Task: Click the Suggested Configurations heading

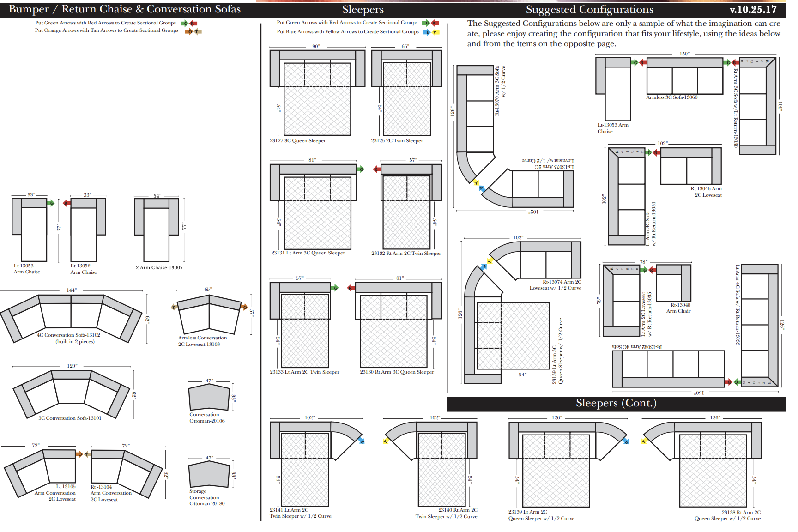Action: click(x=589, y=9)
